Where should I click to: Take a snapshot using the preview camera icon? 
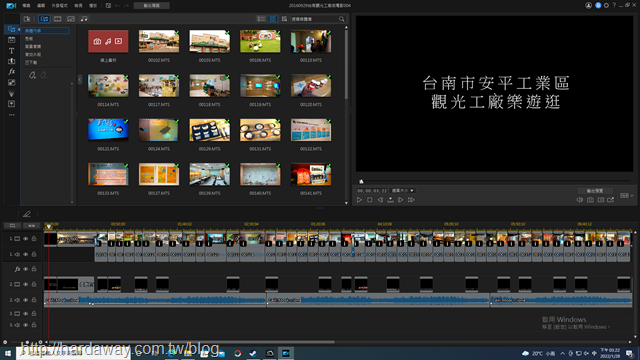coord(590,200)
